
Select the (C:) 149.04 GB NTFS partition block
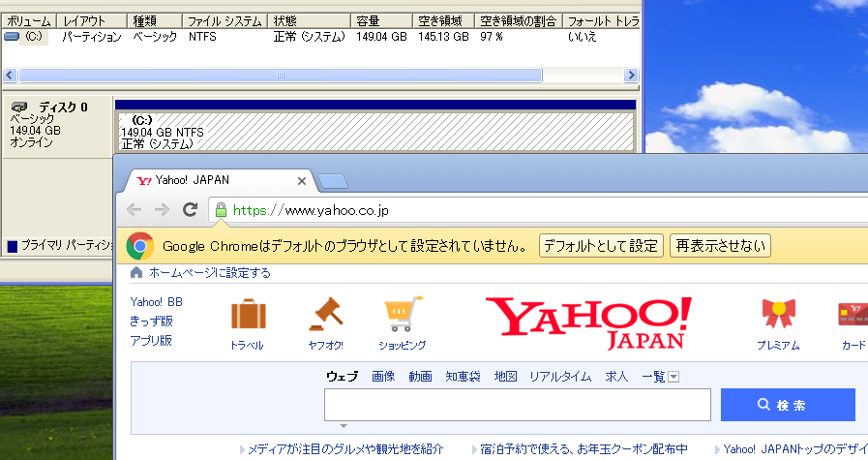[x=375, y=132]
